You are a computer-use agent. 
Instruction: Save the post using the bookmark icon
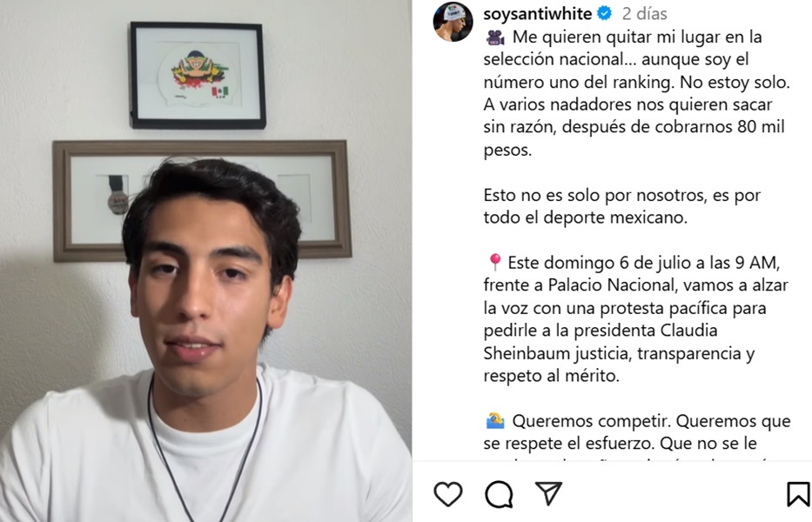[798, 494]
